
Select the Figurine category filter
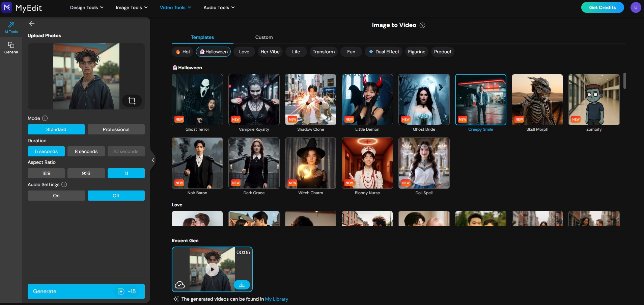(x=417, y=52)
